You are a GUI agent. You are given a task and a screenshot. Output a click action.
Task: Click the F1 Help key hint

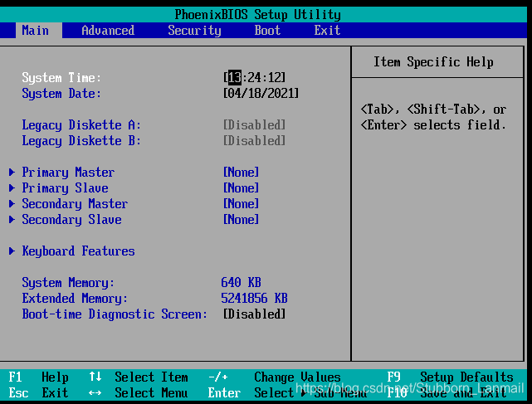(39, 377)
